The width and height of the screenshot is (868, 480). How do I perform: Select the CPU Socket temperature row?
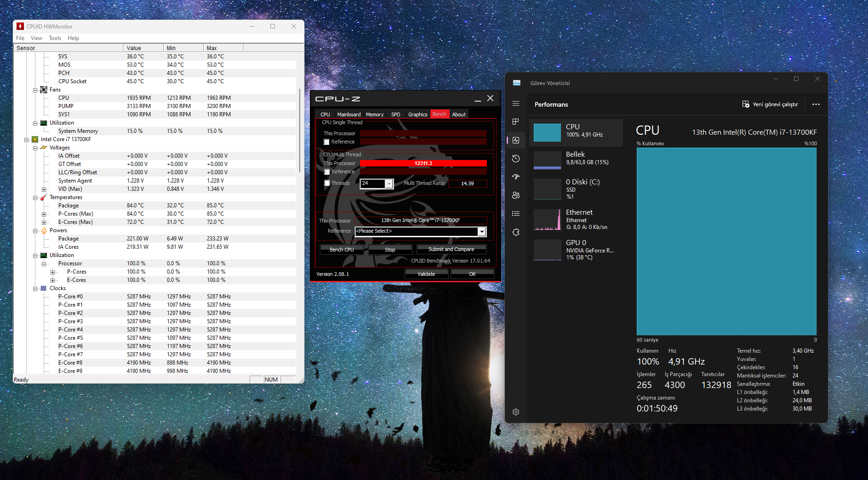(x=154, y=81)
